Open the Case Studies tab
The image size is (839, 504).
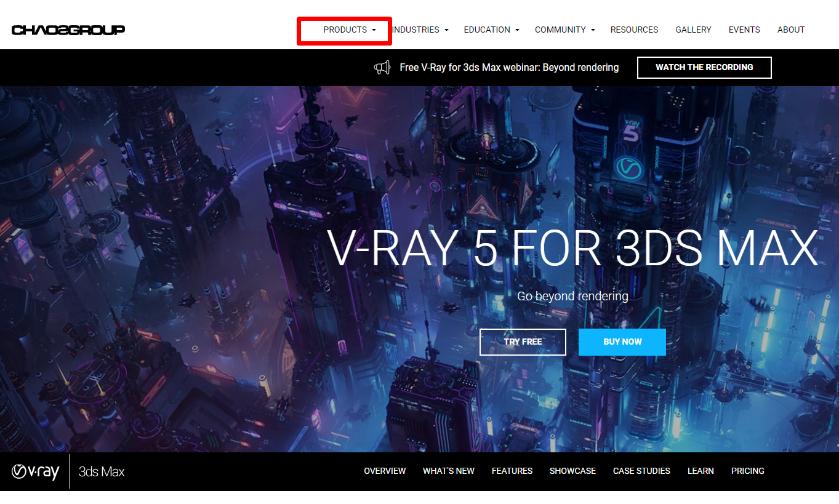(x=641, y=471)
